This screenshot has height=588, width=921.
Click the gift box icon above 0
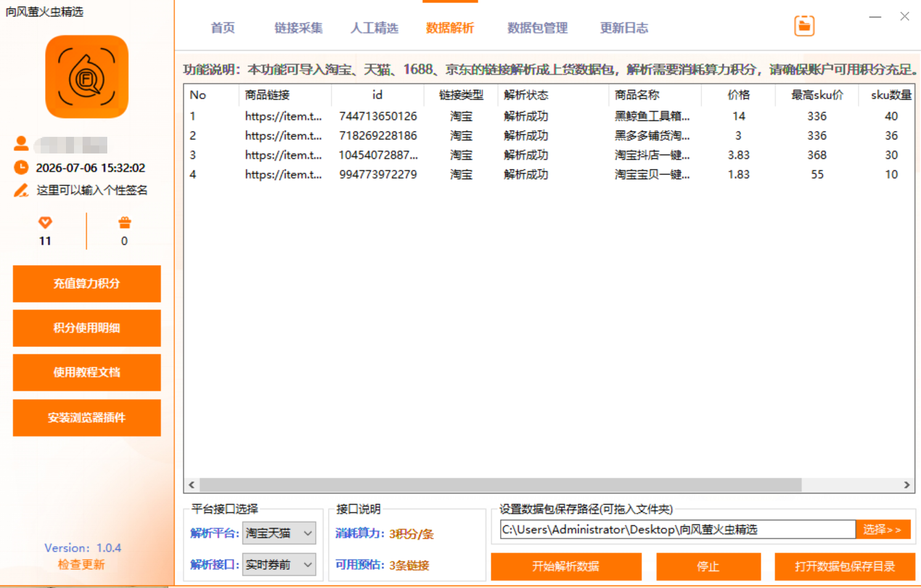coord(125,223)
